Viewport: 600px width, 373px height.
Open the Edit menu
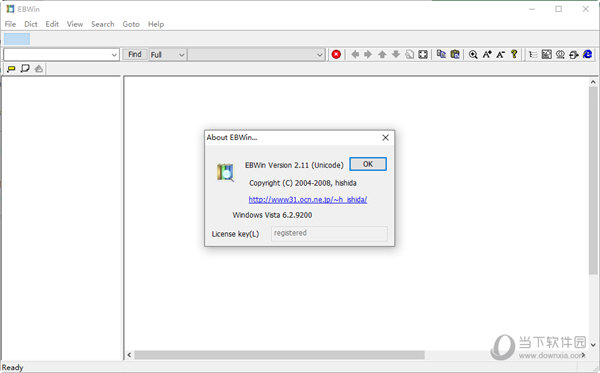(52, 24)
